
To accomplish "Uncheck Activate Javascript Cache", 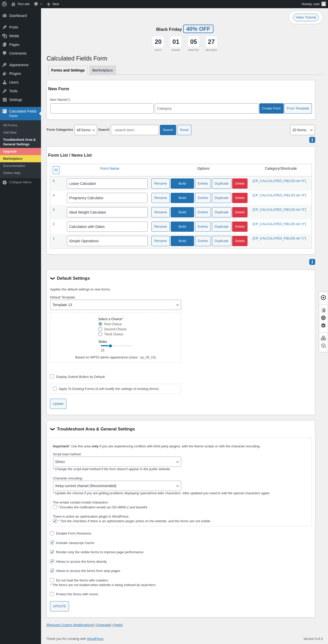I will coord(52,542).
